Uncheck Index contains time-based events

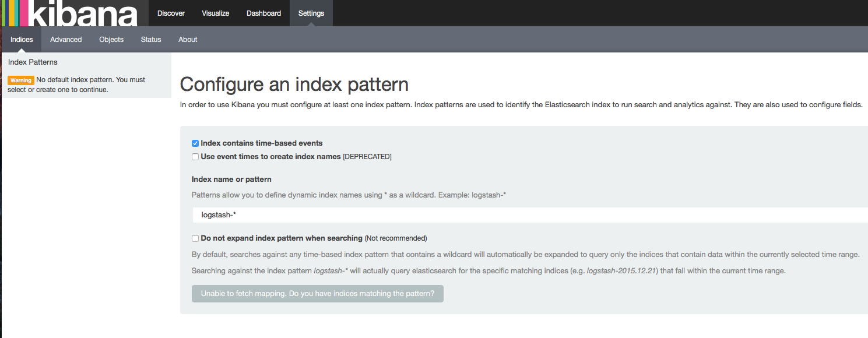coord(195,143)
